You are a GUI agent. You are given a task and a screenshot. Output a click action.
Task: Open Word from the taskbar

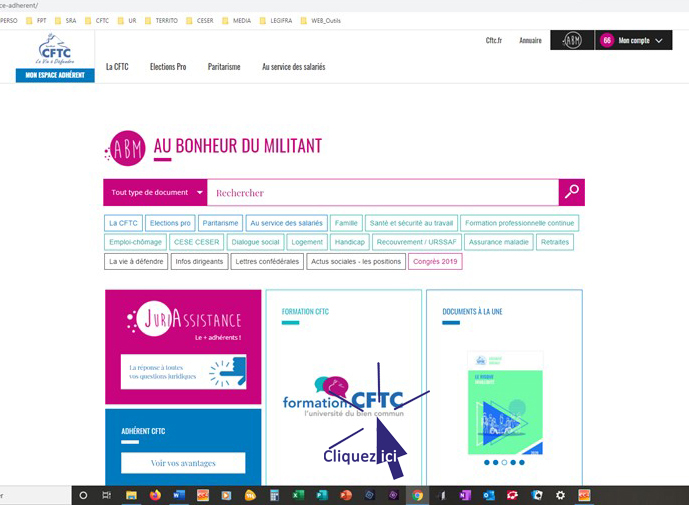pos(179,495)
